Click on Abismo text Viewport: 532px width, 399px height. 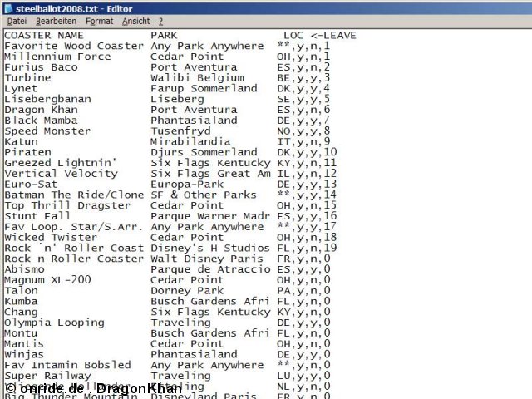(24, 269)
